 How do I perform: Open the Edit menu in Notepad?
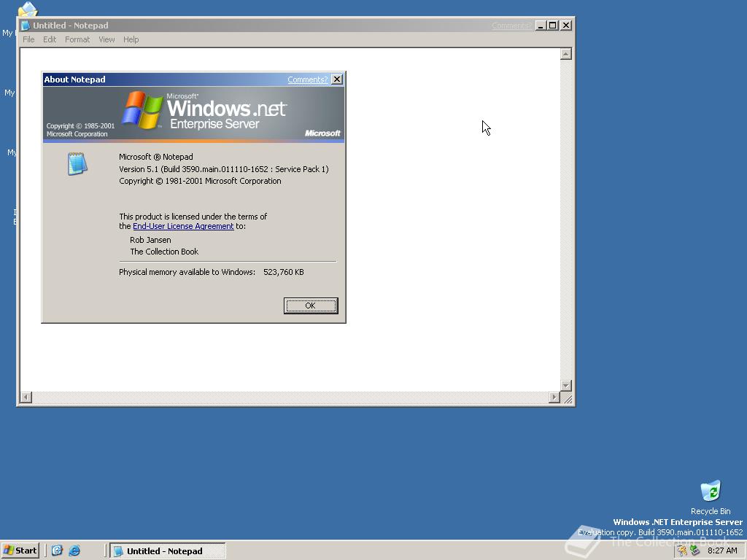(x=50, y=39)
